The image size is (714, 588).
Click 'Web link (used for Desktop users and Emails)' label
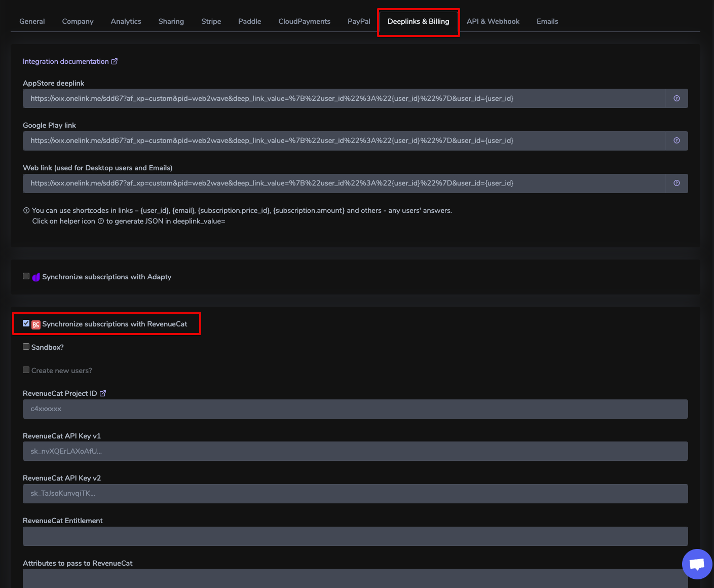tap(98, 168)
